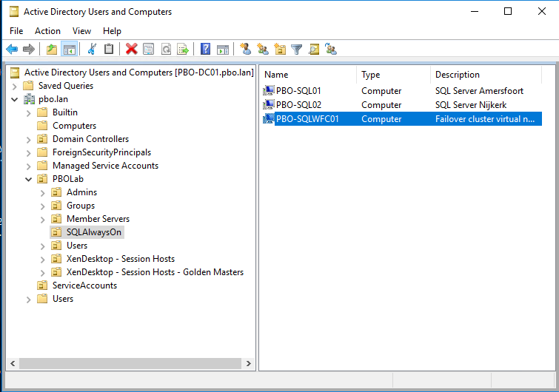The image size is (559, 392).
Task: Expand the Member Servers OU
Action: [42, 220]
